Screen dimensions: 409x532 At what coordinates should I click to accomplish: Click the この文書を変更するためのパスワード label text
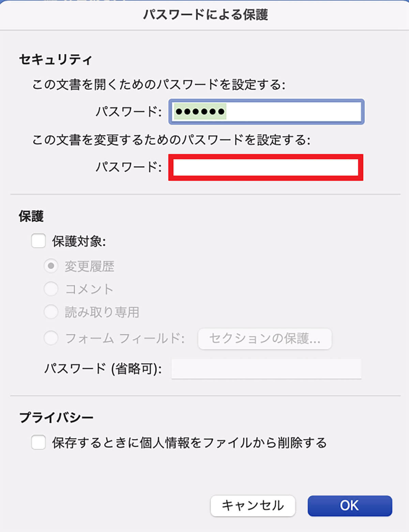(x=171, y=140)
